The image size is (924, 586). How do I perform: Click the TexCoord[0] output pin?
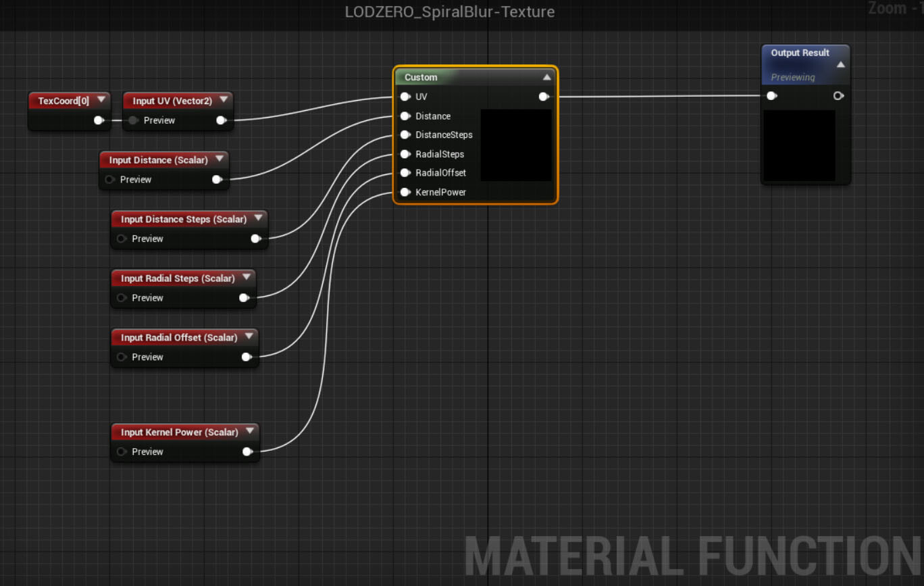[99, 120]
